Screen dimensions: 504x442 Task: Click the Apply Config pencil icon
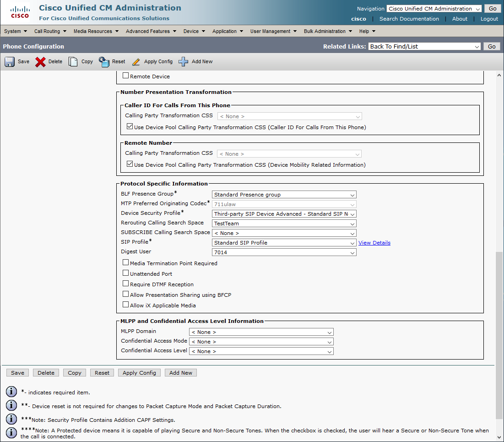(x=136, y=62)
